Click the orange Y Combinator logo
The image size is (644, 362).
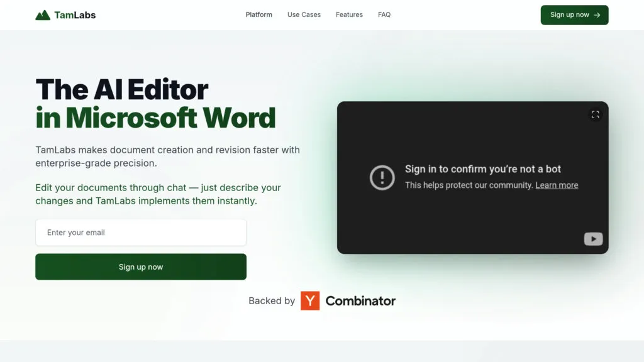[310, 301]
